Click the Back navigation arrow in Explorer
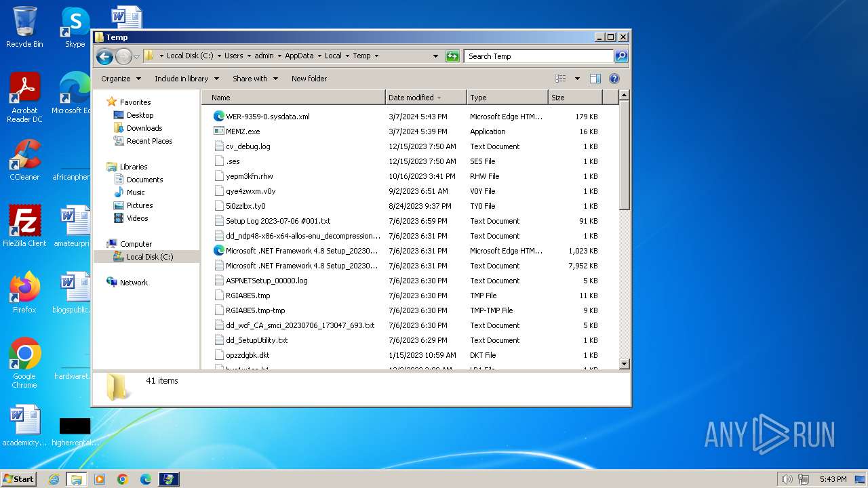868x488 pixels. click(x=104, y=56)
